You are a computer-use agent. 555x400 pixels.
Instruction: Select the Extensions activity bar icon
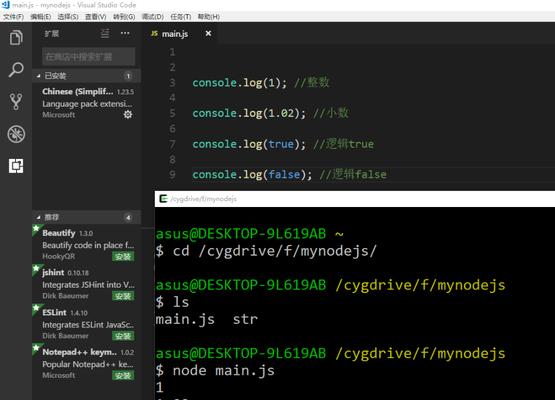coord(16,166)
